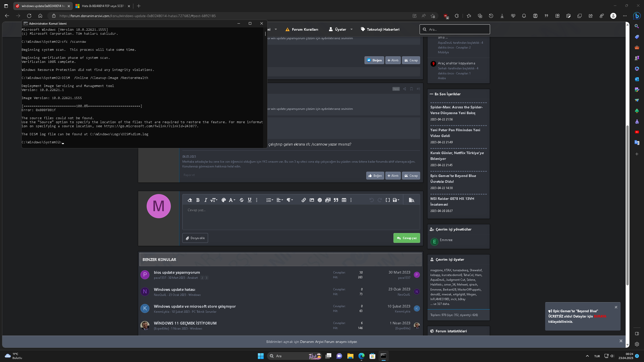
Task: Reload the page in Edge
Action: click(29, 16)
